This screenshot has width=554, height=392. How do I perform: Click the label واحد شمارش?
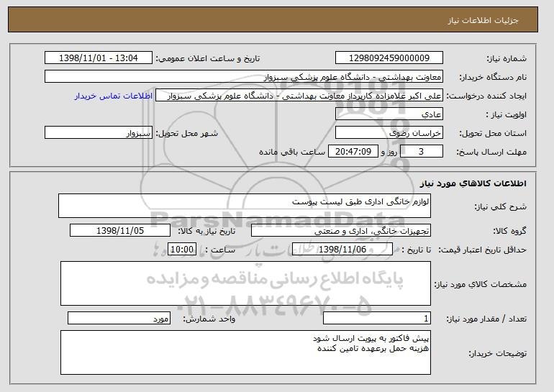(209, 319)
